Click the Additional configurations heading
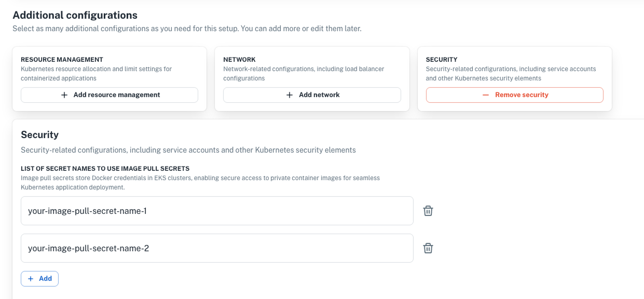This screenshot has width=644, height=299. pos(75,16)
